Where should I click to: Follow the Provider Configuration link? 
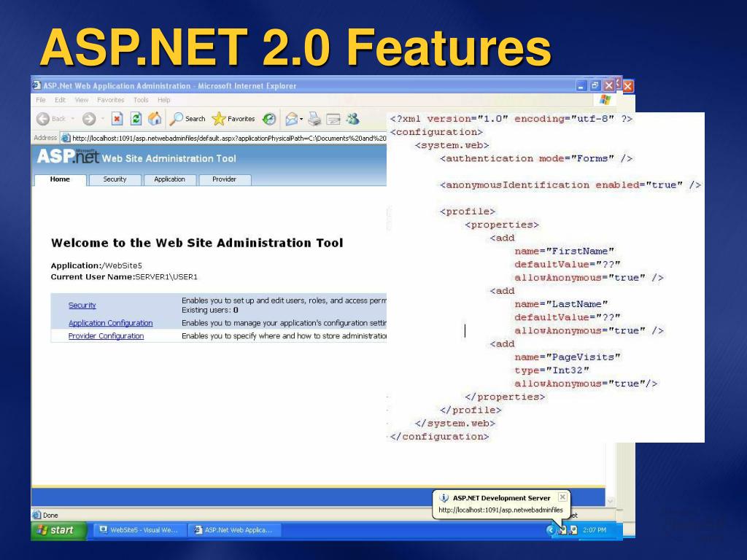pyautogui.click(x=106, y=335)
